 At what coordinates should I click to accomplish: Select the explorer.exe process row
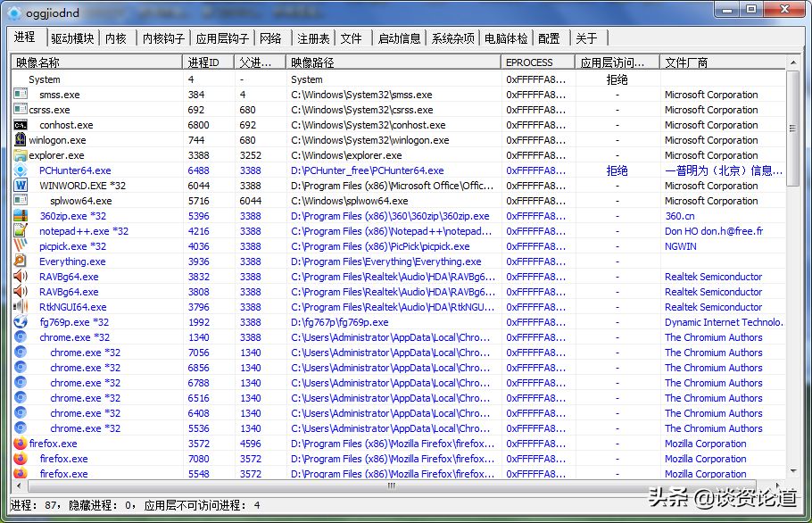coord(57,155)
